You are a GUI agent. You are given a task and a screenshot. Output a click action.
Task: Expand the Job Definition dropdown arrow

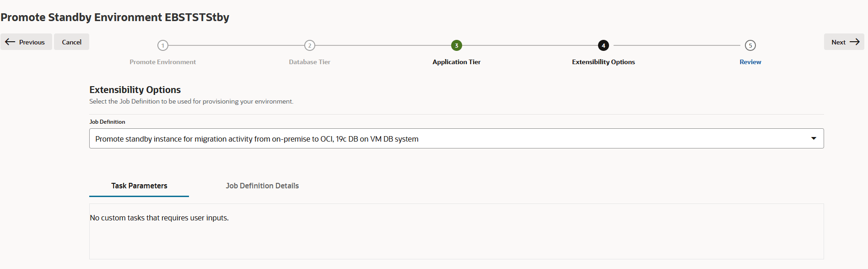(x=814, y=138)
